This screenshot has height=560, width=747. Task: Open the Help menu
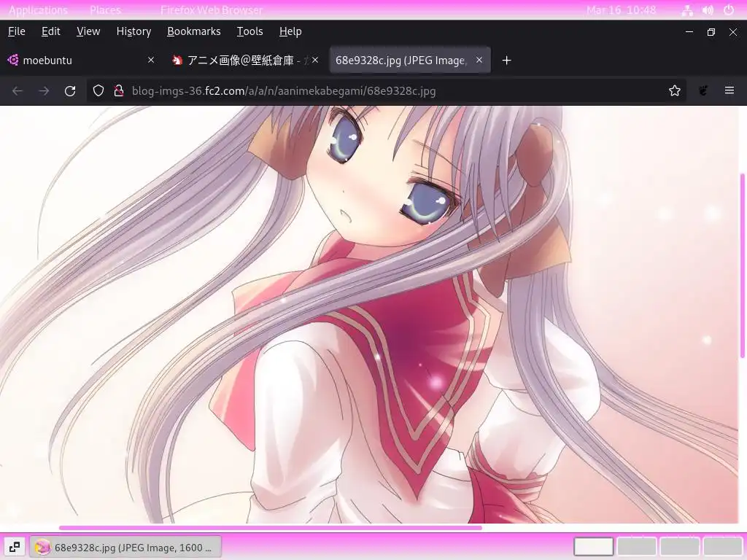[290, 31]
